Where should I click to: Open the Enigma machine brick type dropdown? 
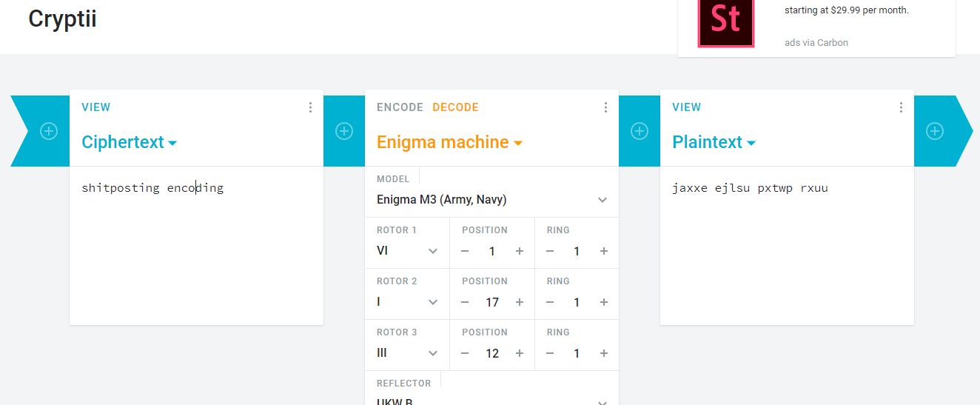coord(449,142)
